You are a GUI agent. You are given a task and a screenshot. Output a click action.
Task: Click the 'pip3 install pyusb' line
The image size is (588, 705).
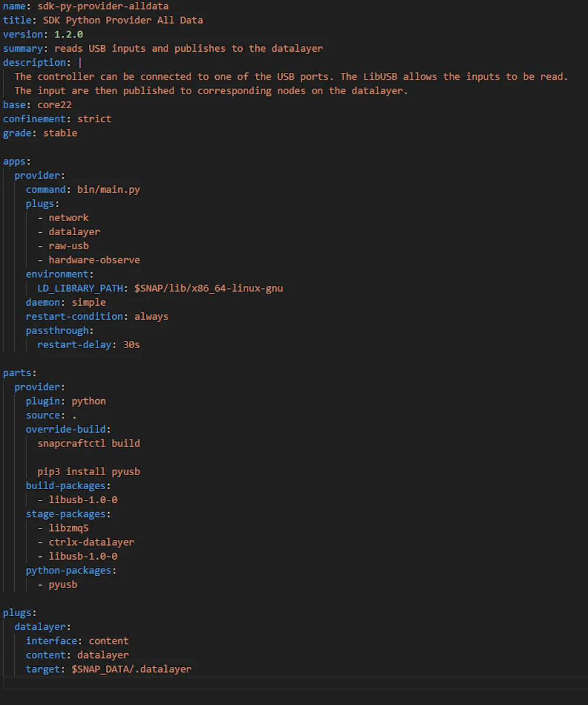point(89,472)
